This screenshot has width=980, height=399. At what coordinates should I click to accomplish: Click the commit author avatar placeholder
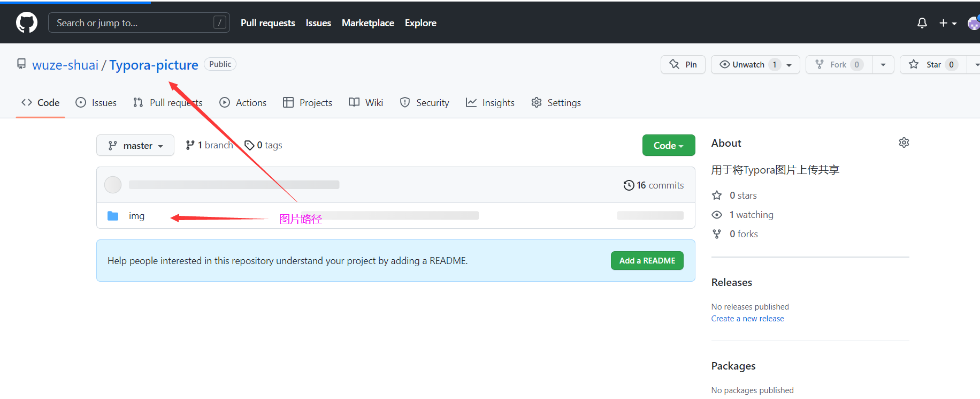tap(113, 185)
